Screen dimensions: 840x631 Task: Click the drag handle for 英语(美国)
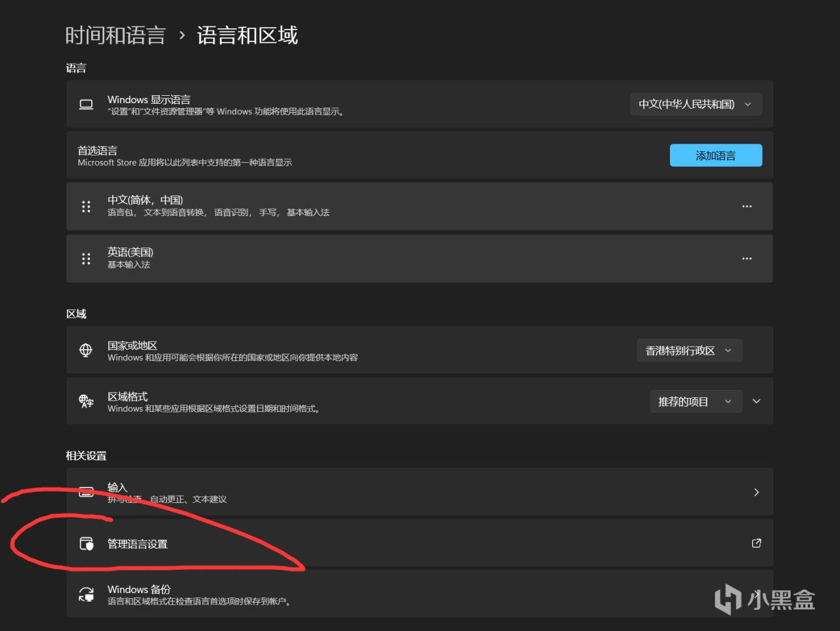86,259
